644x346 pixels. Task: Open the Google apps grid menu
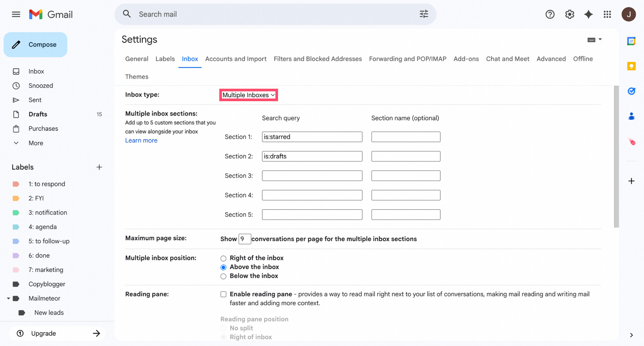click(608, 14)
